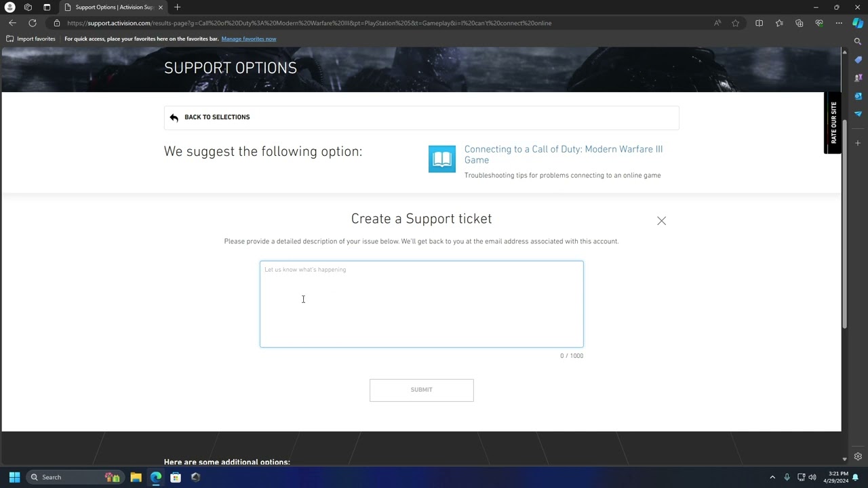Open Browser essentials heart icon
Screen dimensions: 868x488
[x=819, y=23]
